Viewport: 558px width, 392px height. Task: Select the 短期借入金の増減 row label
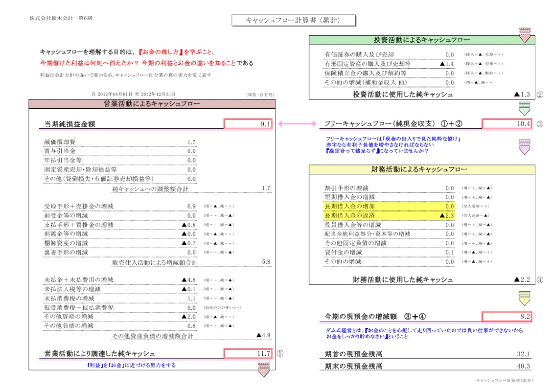click(x=350, y=197)
